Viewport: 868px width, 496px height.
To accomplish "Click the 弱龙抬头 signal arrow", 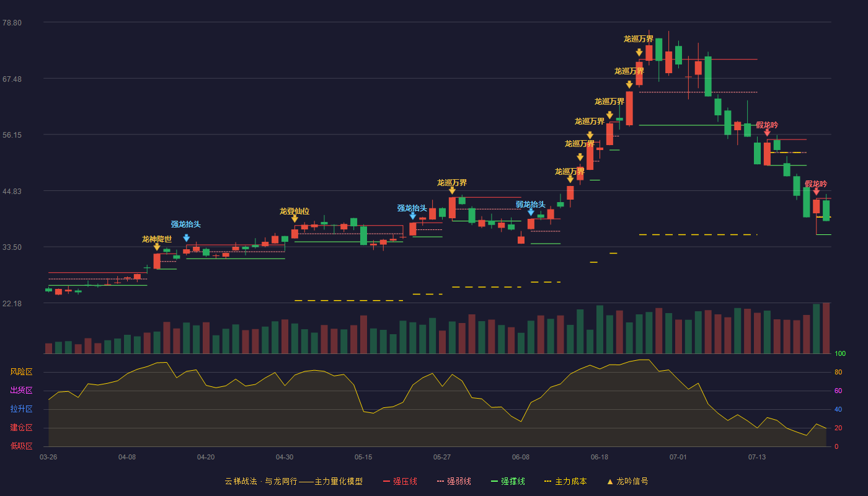I will click(x=531, y=212).
